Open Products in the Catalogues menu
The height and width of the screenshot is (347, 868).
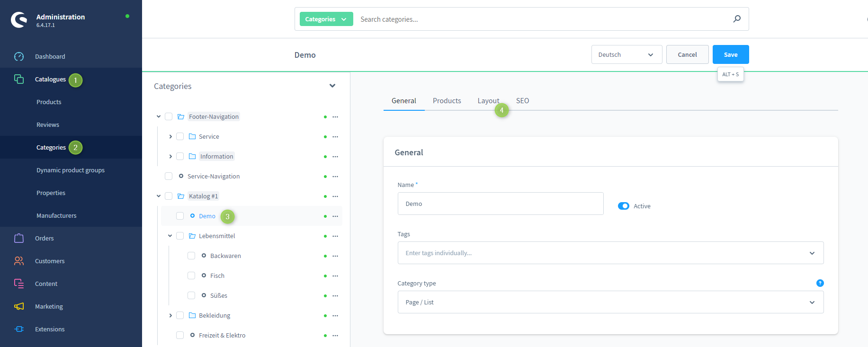point(49,102)
